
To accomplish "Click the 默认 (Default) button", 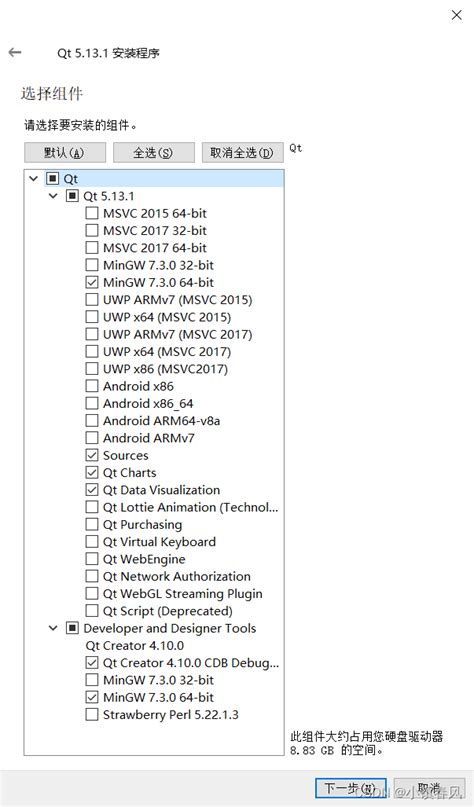I will coord(65,153).
